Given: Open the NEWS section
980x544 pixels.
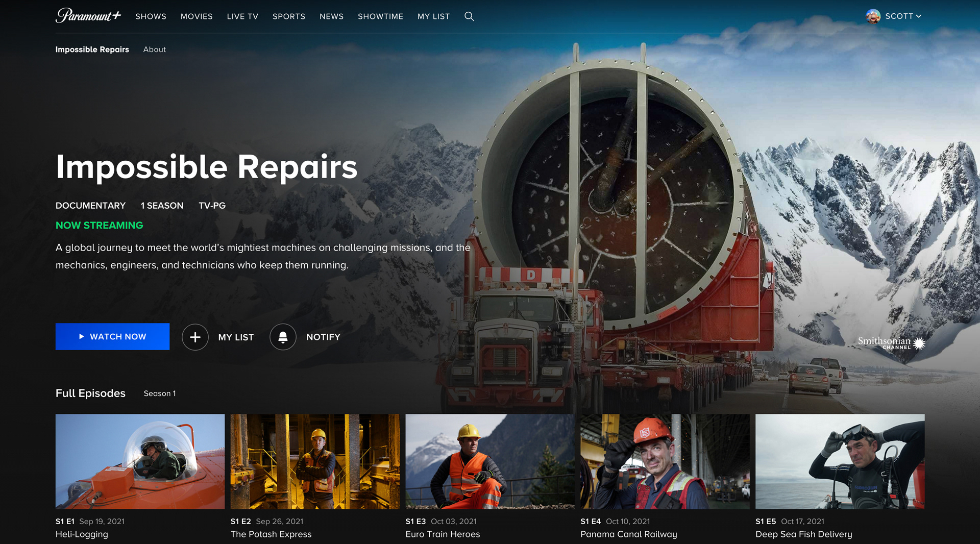Looking at the screenshot, I should tap(331, 16).
